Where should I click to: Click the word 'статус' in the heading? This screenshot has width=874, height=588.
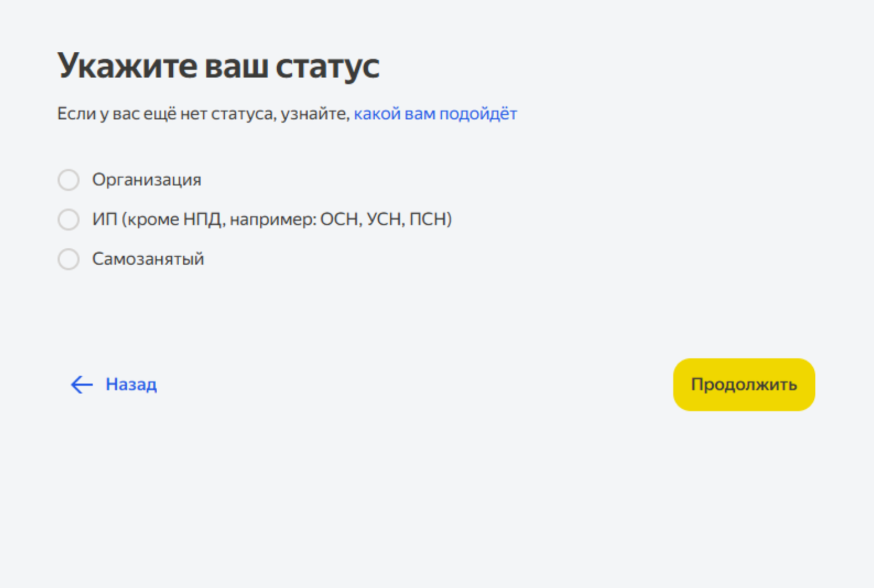pyautogui.click(x=327, y=66)
